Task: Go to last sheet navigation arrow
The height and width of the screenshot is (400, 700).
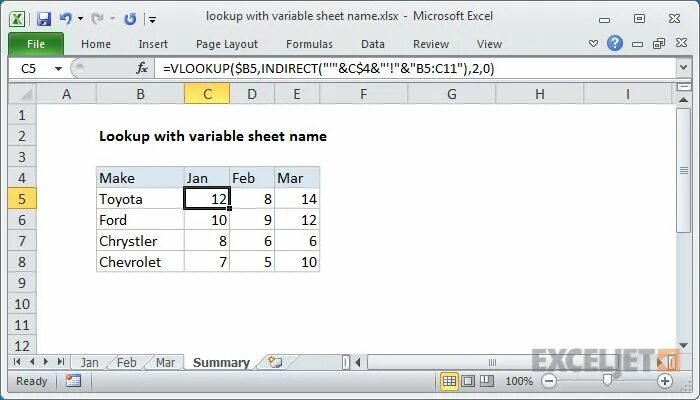Action: pyautogui.click(x=61, y=362)
